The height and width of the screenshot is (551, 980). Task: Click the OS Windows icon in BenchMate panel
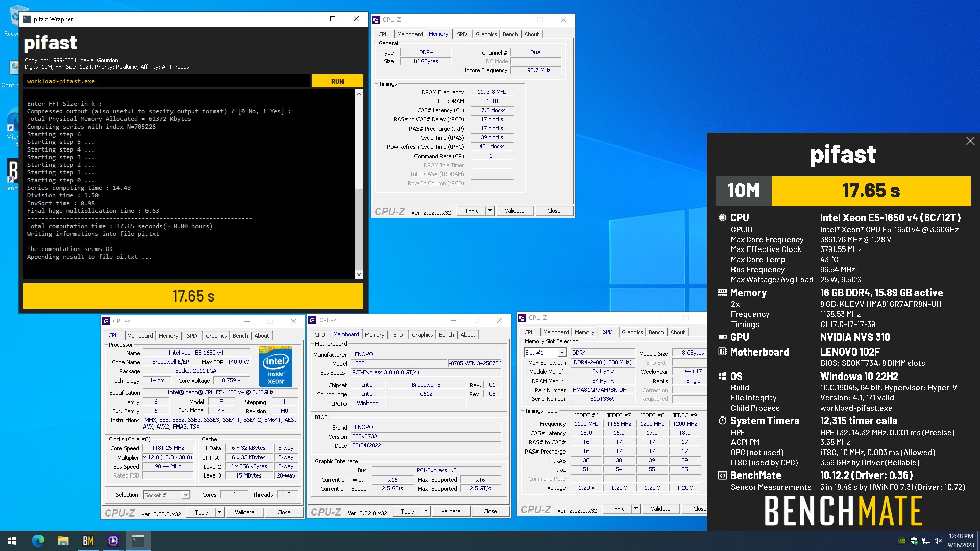coord(722,377)
